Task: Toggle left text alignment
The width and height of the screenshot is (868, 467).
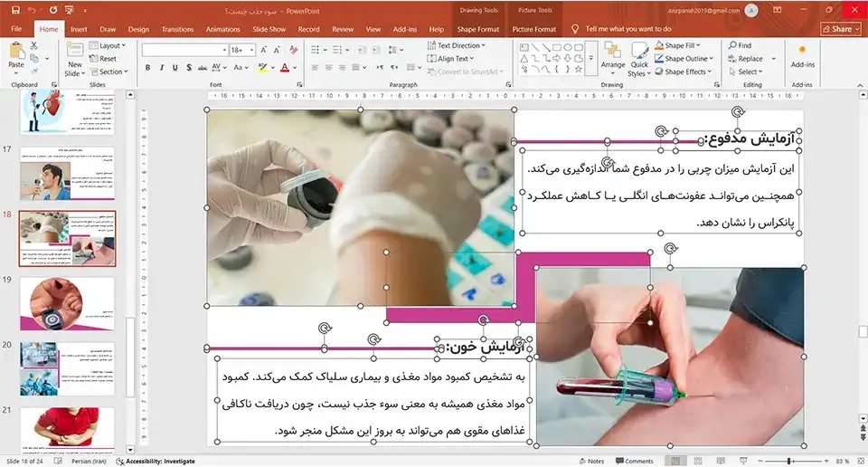Action: (x=315, y=68)
